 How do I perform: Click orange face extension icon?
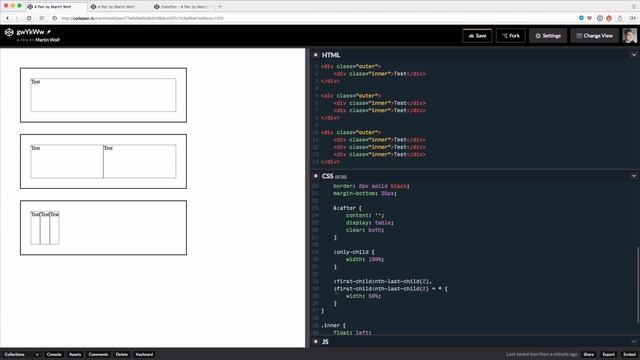pos(609,18)
